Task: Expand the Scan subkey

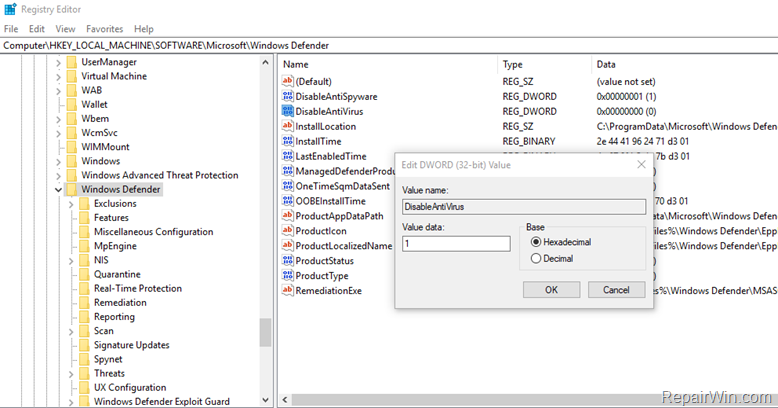Action: tap(71, 331)
